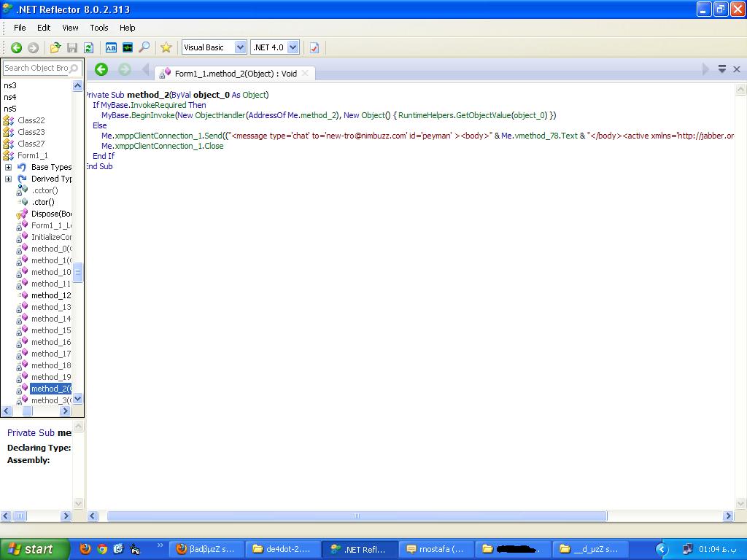Image resolution: width=747 pixels, height=560 pixels.
Task: Open the analyzer waveform icon
Action: click(127, 47)
